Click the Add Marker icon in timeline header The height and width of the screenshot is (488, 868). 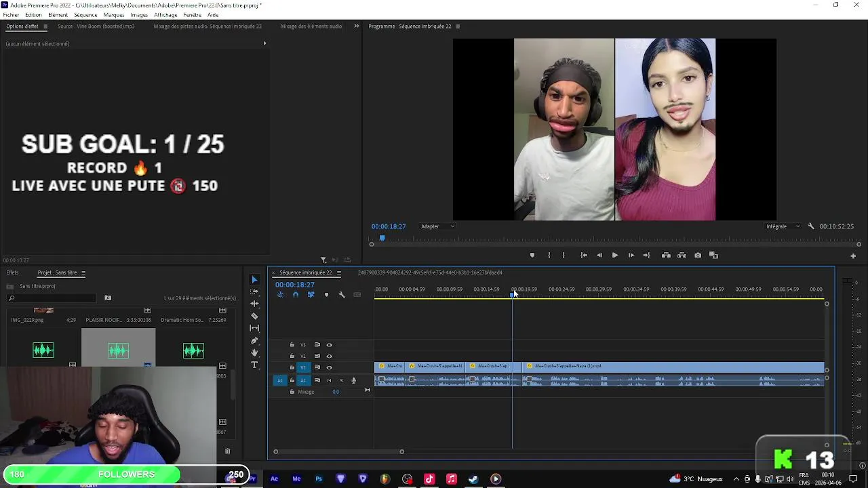(x=326, y=295)
